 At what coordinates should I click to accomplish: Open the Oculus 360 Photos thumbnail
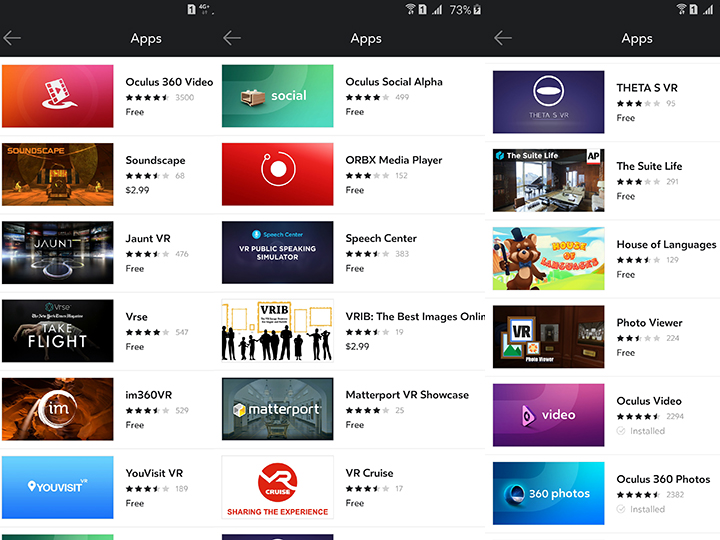tap(548, 493)
